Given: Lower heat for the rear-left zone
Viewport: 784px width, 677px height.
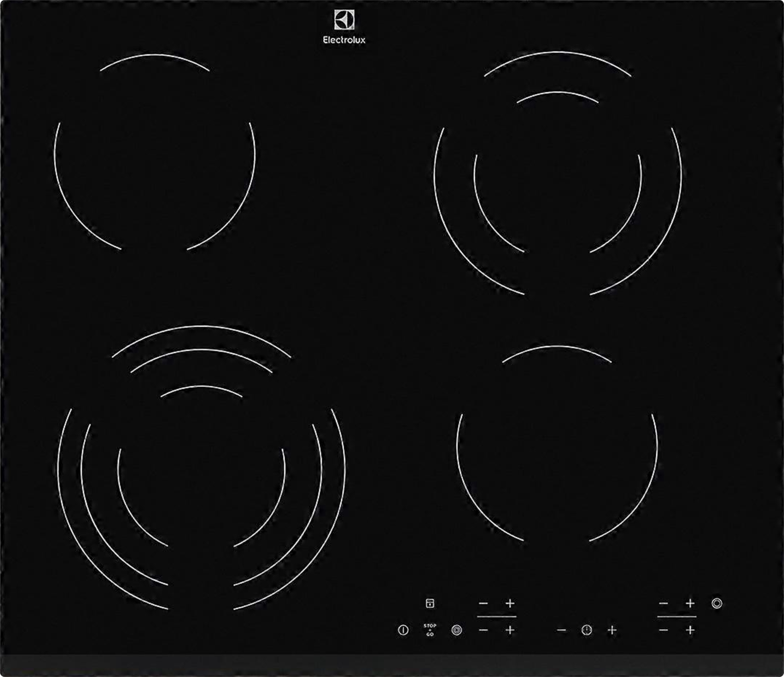Looking at the screenshot, I should pyautogui.click(x=483, y=603).
